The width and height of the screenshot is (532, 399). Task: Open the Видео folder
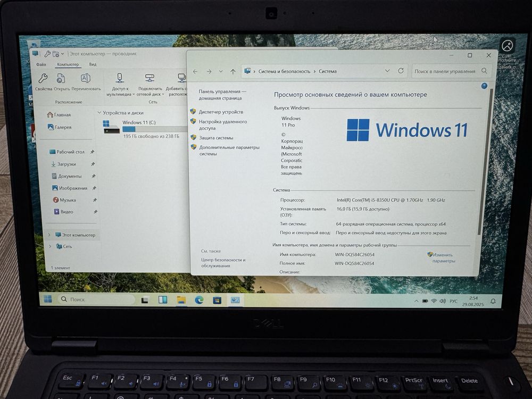tap(63, 212)
